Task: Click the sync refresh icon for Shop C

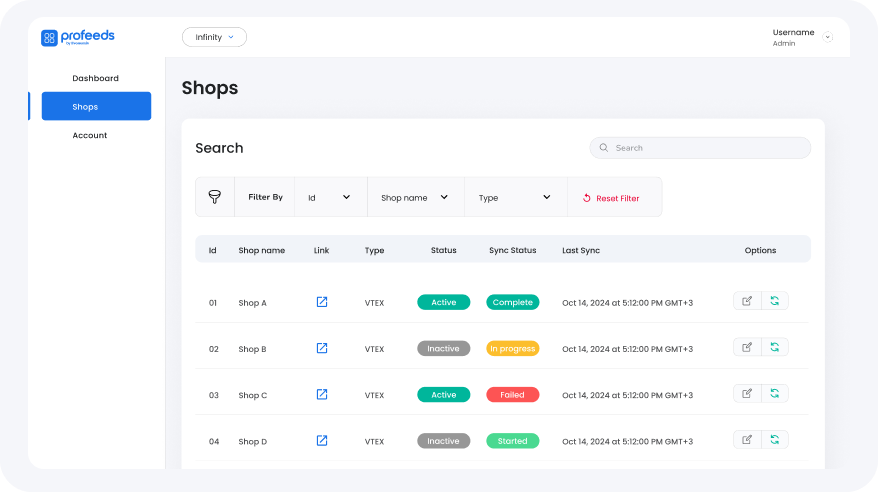Action: 774,393
